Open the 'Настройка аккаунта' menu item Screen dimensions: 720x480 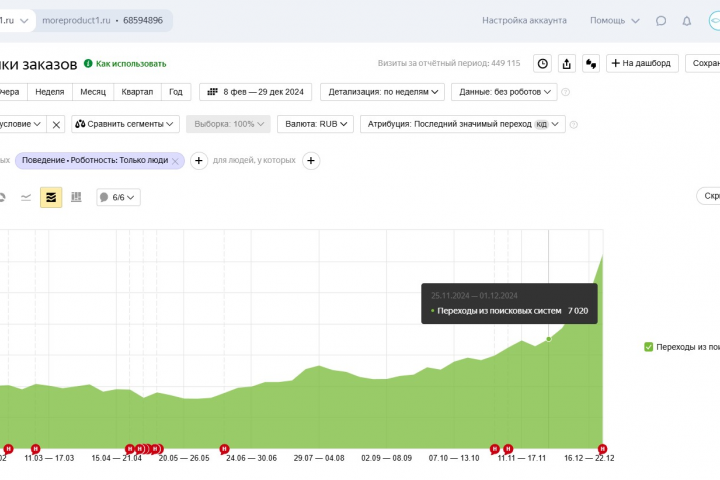point(524,20)
